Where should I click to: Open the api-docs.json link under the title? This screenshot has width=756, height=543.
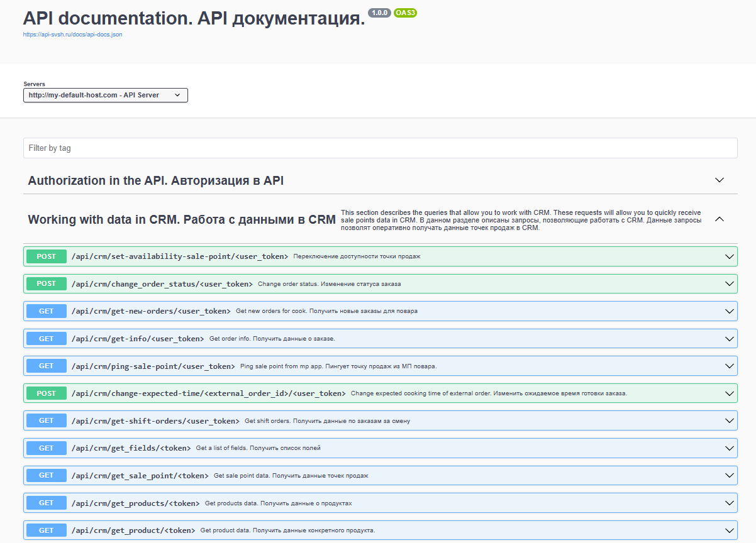pyautogui.click(x=73, y=35)
